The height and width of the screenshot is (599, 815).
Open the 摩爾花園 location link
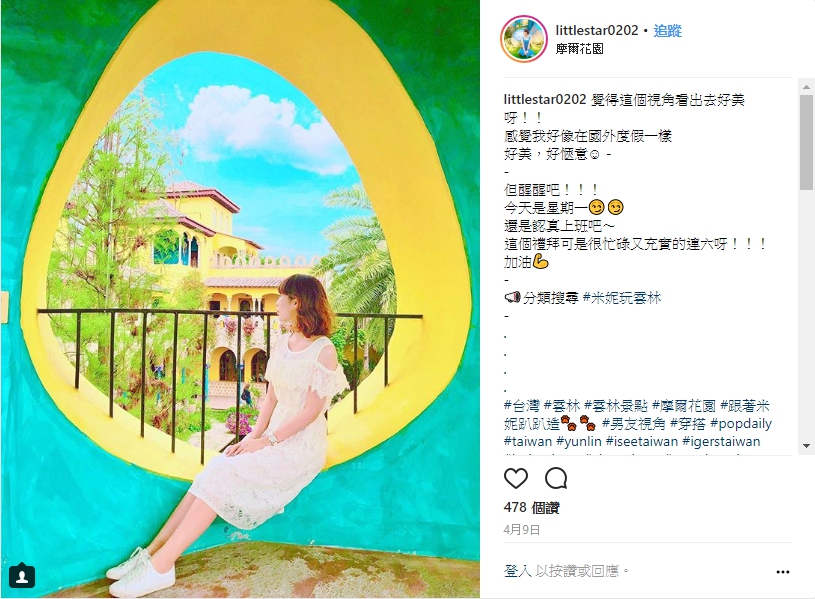pos(580,49)
